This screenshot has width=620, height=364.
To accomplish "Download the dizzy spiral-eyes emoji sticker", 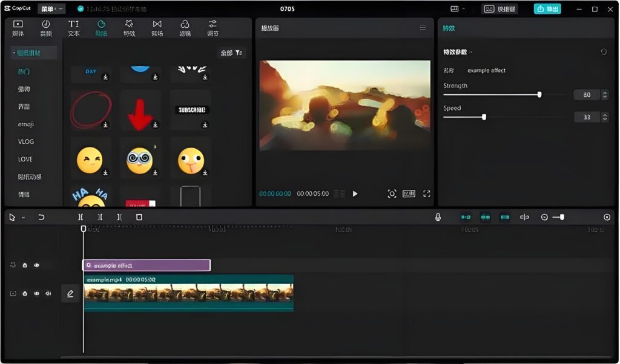I will pyautogui.click(x=156, y=172).
